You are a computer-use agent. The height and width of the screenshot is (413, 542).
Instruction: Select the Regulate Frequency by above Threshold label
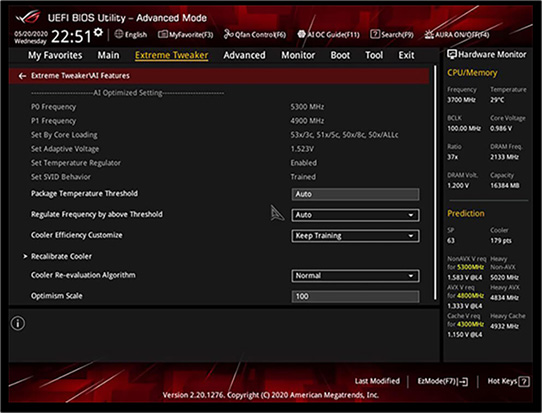[97, 214]
